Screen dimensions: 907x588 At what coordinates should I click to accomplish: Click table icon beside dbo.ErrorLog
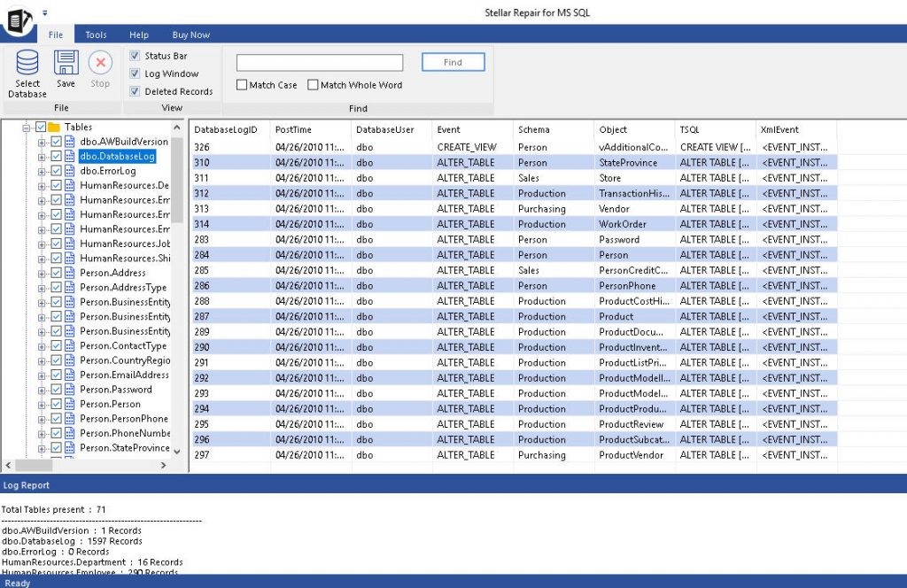pyautogui.click(x=70, y=171)
